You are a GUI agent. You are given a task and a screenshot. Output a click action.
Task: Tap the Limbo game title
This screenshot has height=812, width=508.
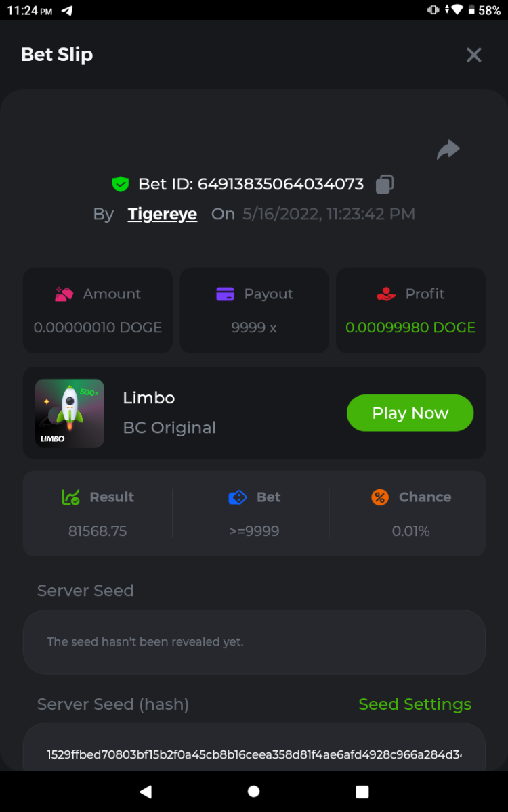click(x=149, y=398)
